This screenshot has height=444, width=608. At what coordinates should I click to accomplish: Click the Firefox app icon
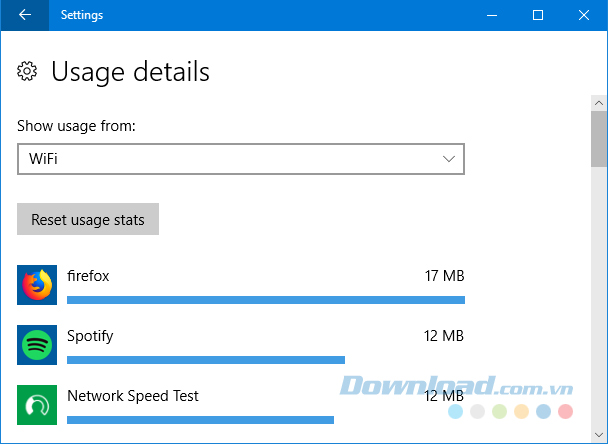coord(37,285)
